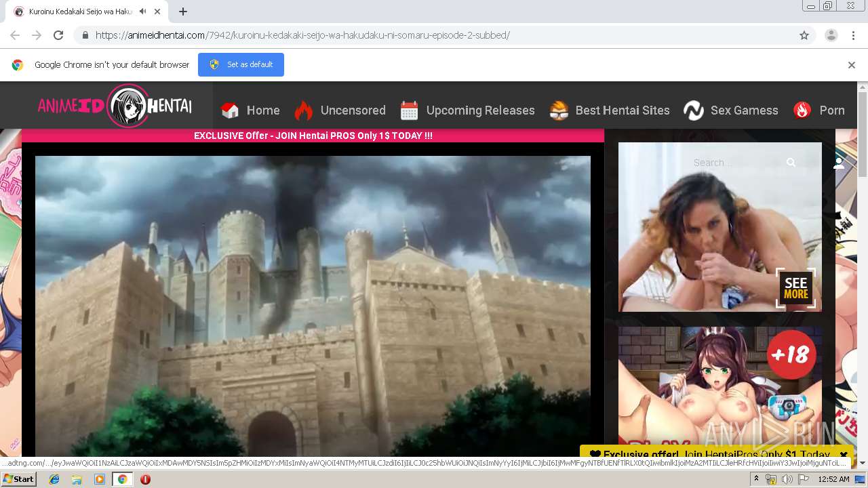Viewport: 868px width, 488px height.
Task: Click the pink EXCLUSIVE Offer banner link
Action: tap(313, 136)
